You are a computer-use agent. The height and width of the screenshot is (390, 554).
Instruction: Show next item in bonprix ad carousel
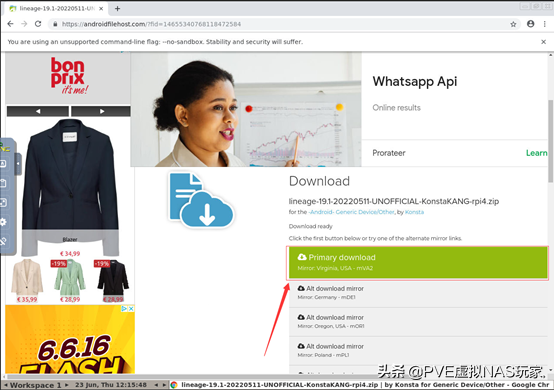point(101,111)
